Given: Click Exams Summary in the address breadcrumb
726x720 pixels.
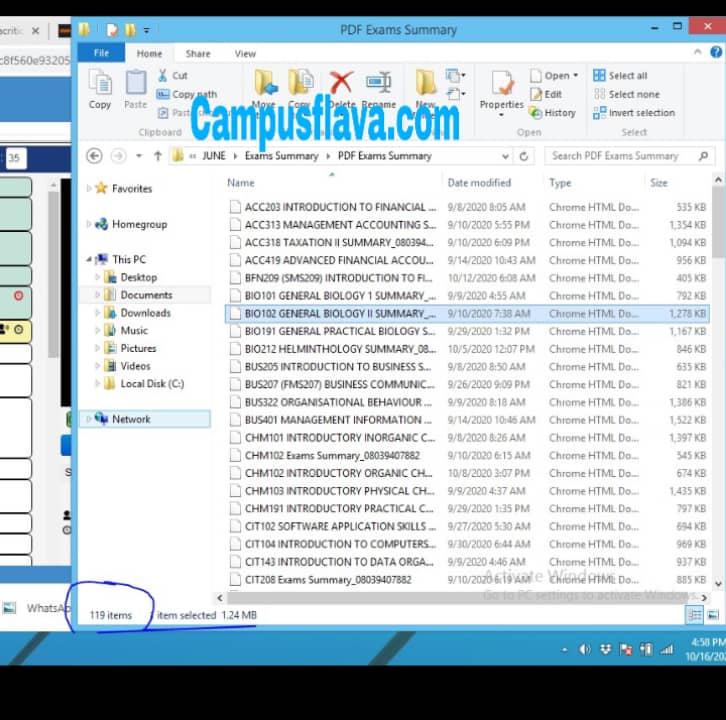Looking at the screenshot, I should click(282, 156).
